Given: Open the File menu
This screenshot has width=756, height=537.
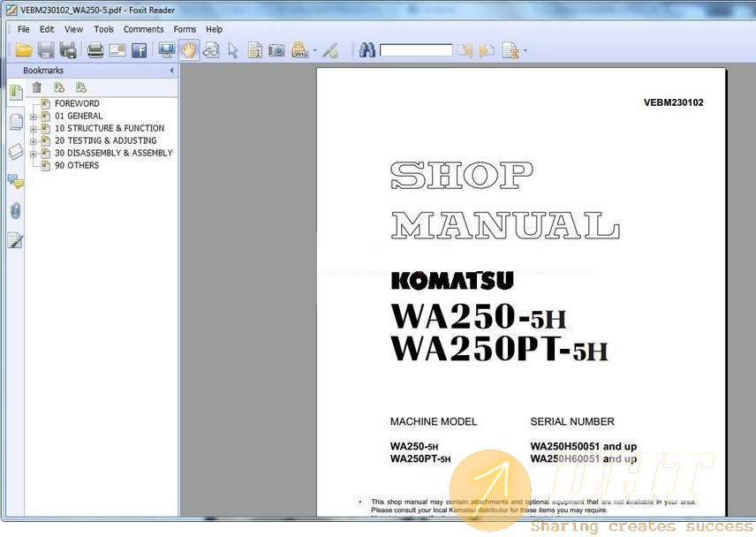Looking at the screenshot, I should pyautogui.click(x=23, y=29).
